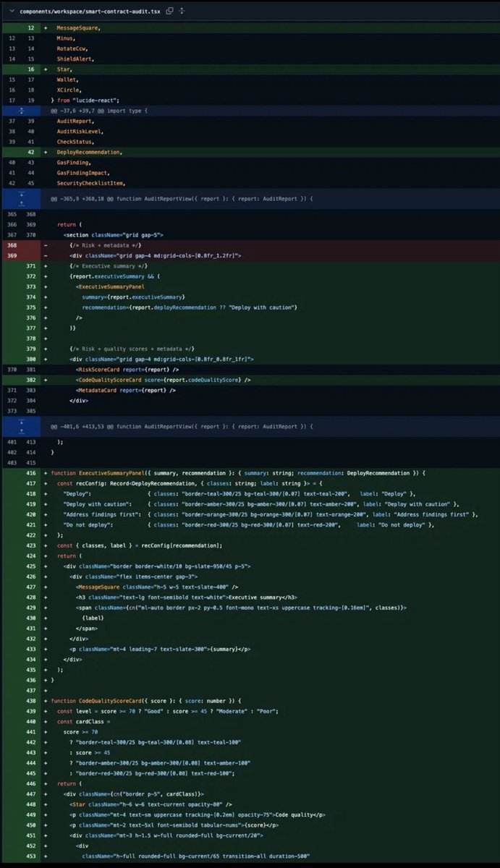Select new line number 42 for DeployRecommendation

click(x=31, y=153)
